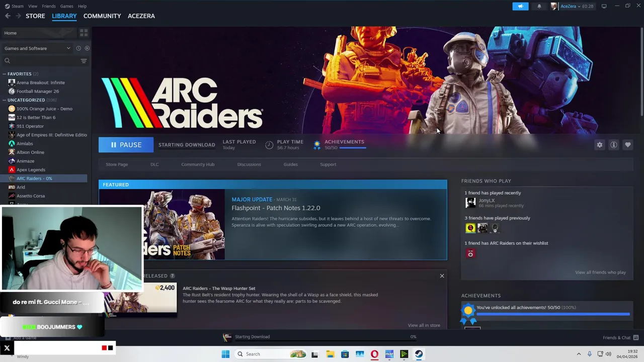This screenshot has height=362, width=644.
Task: Open the ACEZERA profile tab
Action: click(141, 16)
